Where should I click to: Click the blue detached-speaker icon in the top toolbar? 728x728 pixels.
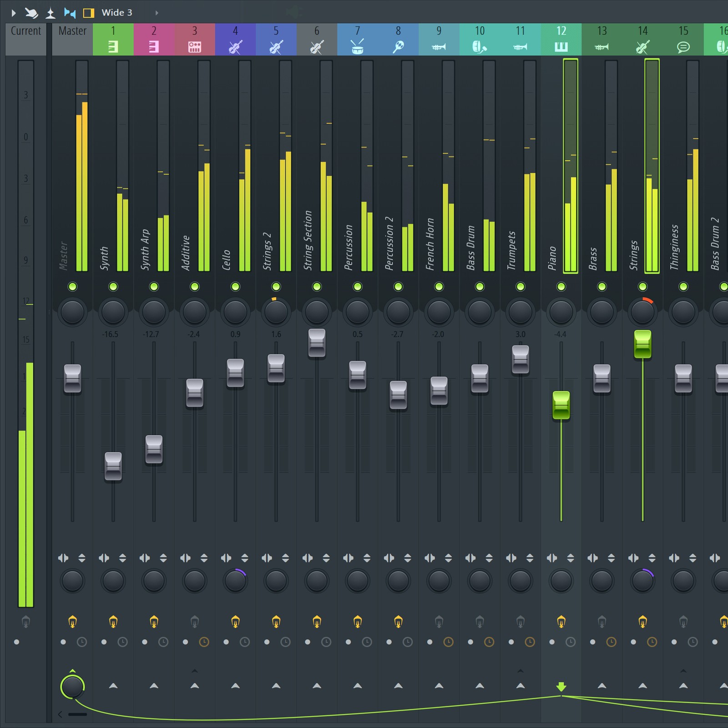69,12
